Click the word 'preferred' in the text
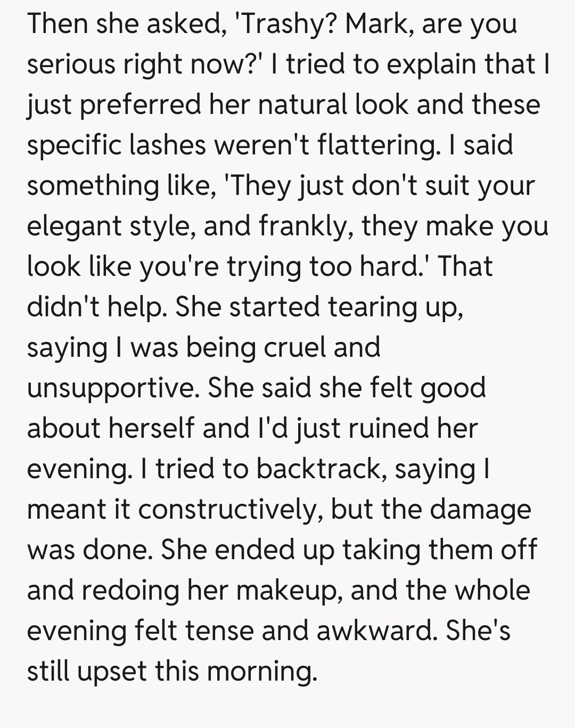The width and height of the screenshot is (575, 728). [x=141, y=105]
